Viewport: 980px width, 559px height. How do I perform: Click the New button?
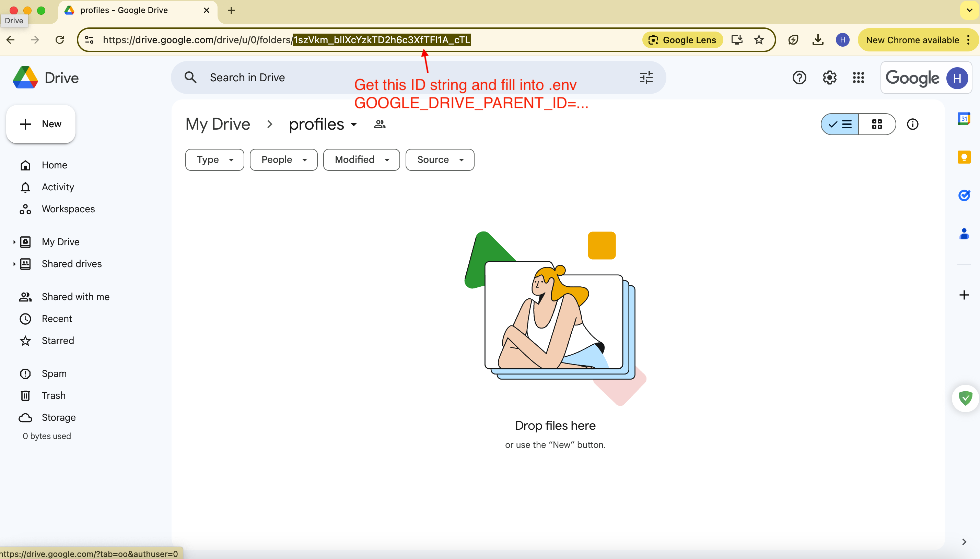coord(41,124)
